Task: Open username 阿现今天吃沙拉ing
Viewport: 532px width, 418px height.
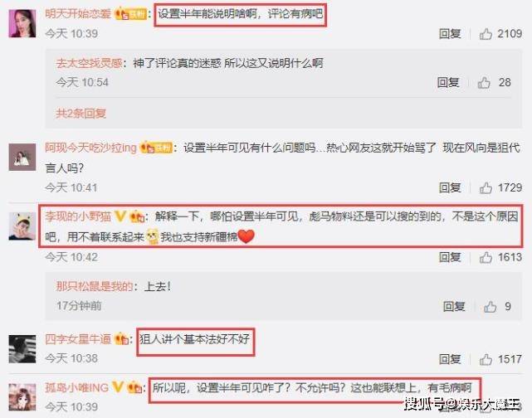Action: click(x=90, y=148)
